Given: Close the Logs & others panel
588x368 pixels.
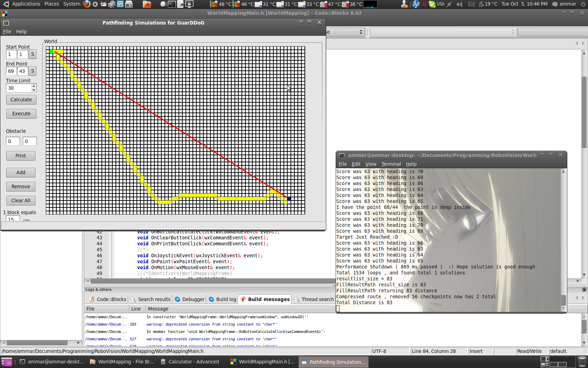Looking at the screenshot, I should pyautogui.click(x=584, y=289).
